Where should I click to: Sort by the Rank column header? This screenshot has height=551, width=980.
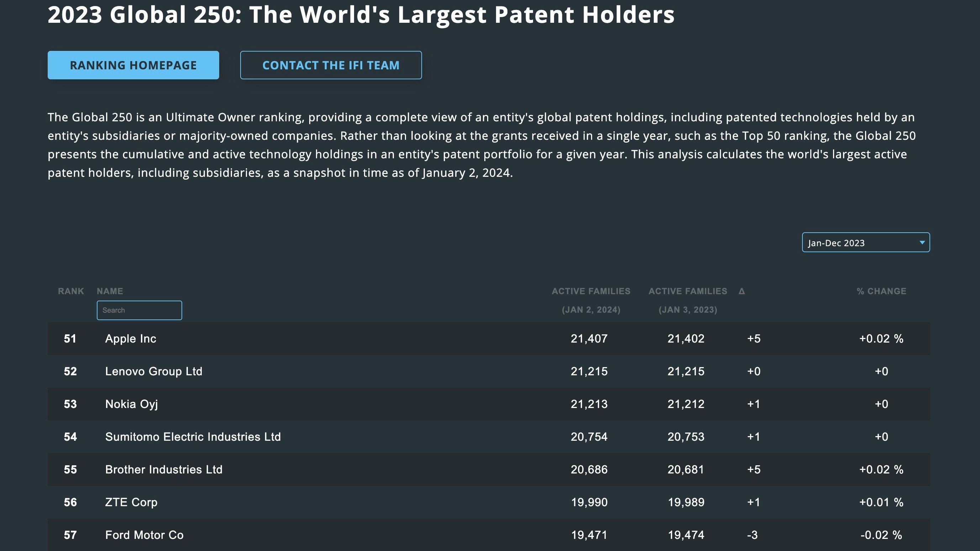(71, 291)
